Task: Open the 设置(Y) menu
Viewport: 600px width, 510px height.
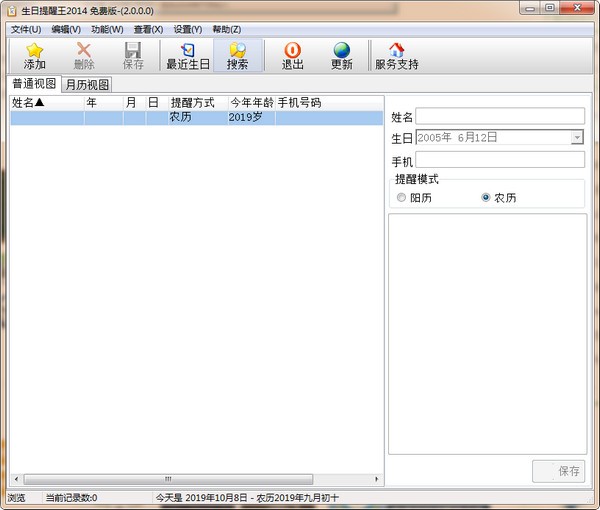Action: (x=188, y=29)
